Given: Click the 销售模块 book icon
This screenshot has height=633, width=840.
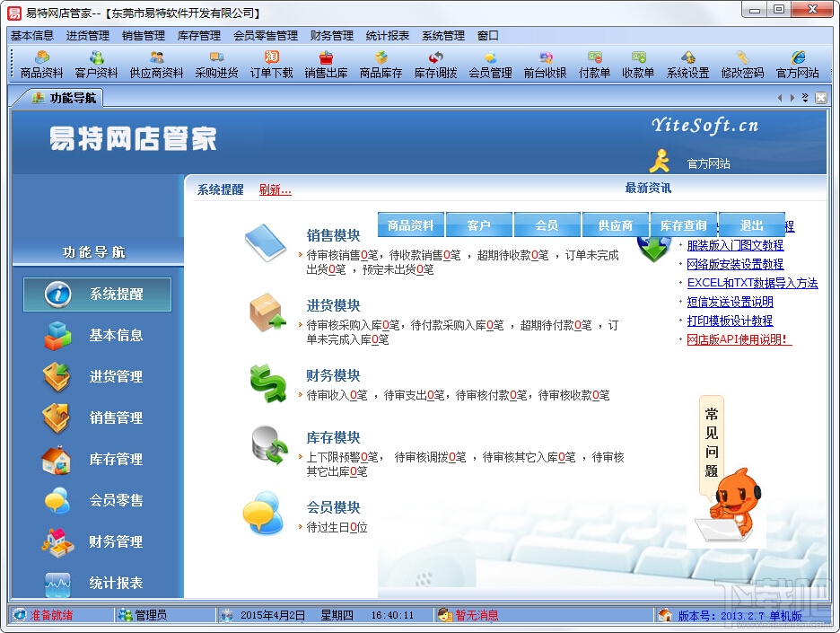Looking at the screenshot, I should coord(266,242).
